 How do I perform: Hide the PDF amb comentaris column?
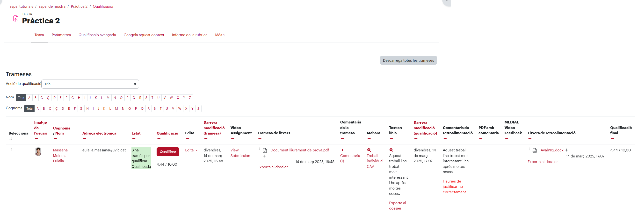pyautogui.click(x=481, y=139)
